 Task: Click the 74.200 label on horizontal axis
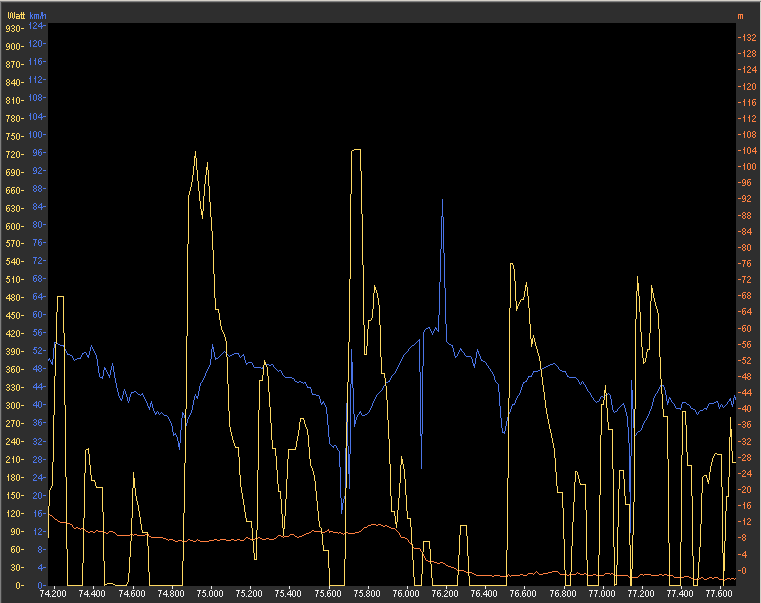[x=52, y=594]
